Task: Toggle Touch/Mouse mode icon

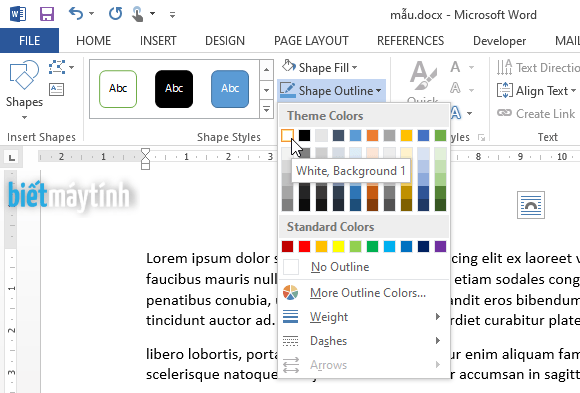Action: click(138, 14)
